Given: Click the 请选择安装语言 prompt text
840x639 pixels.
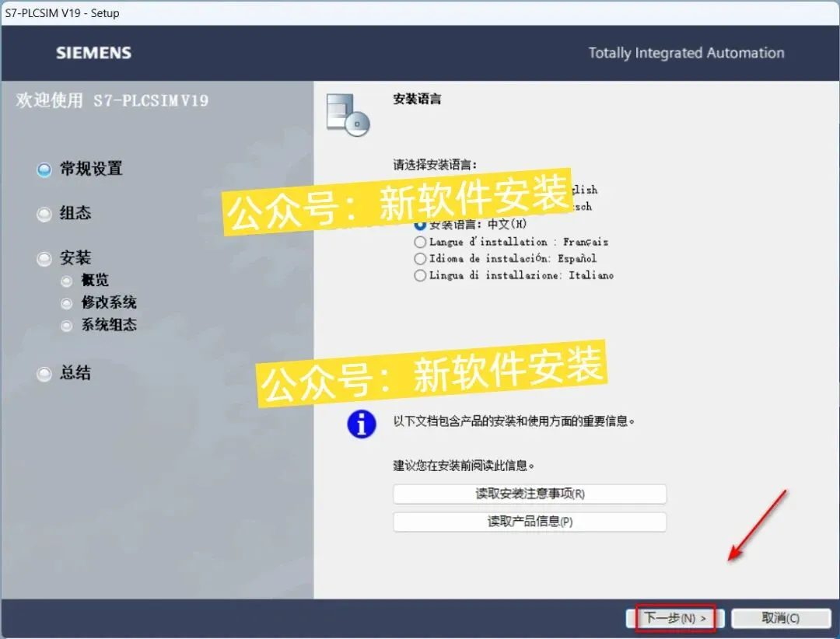Looking at the screenshot, I should pos(435,165).
